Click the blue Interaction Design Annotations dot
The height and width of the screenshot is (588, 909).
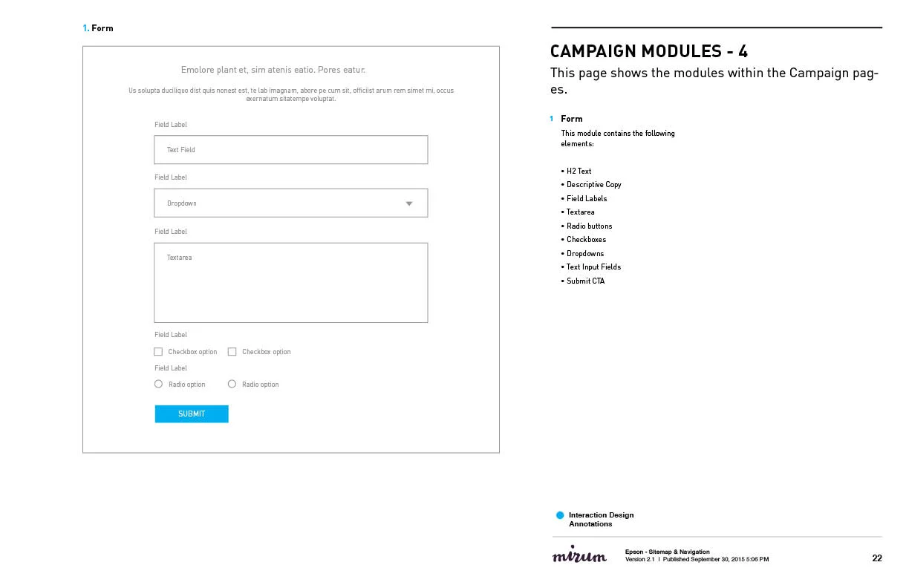[x=560, y=515]
